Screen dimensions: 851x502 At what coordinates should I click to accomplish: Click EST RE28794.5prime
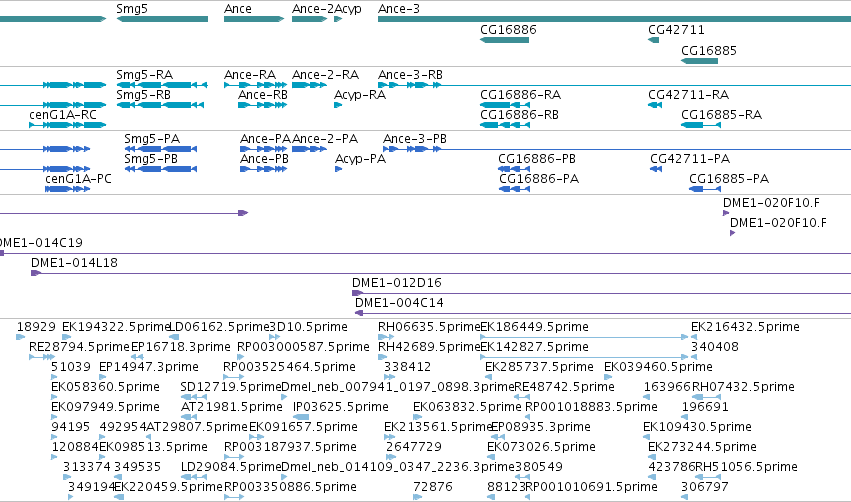(x=79, y=347)
